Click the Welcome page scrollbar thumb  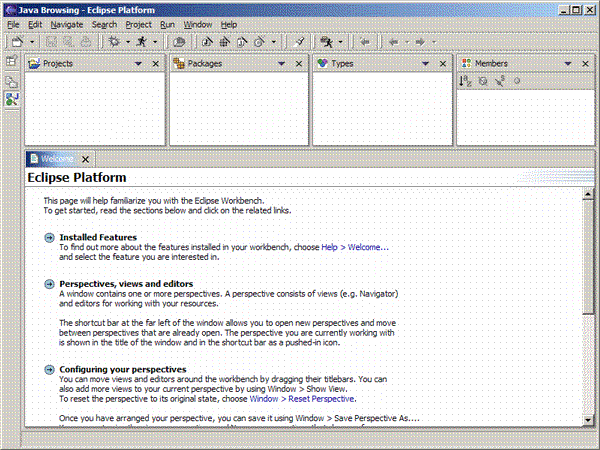(588, 256)
